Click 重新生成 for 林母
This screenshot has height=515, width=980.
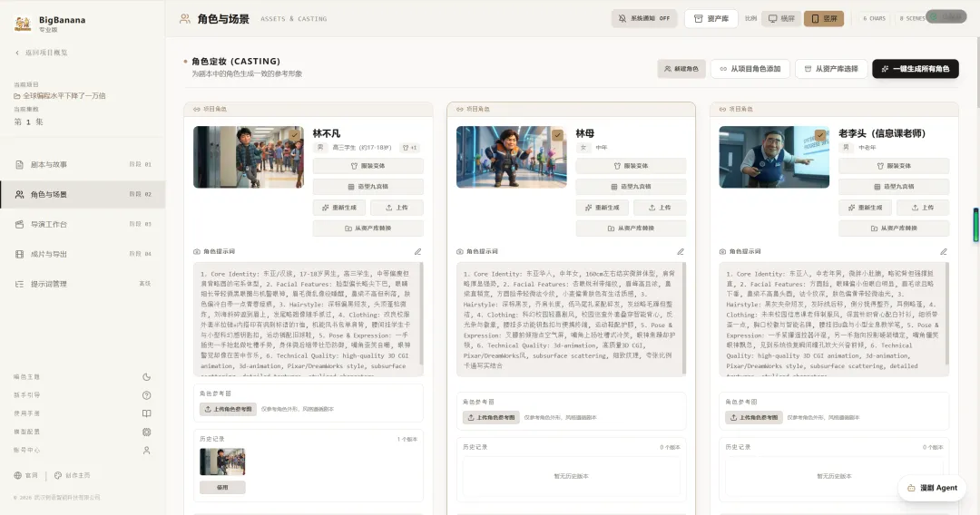point(602,208)
